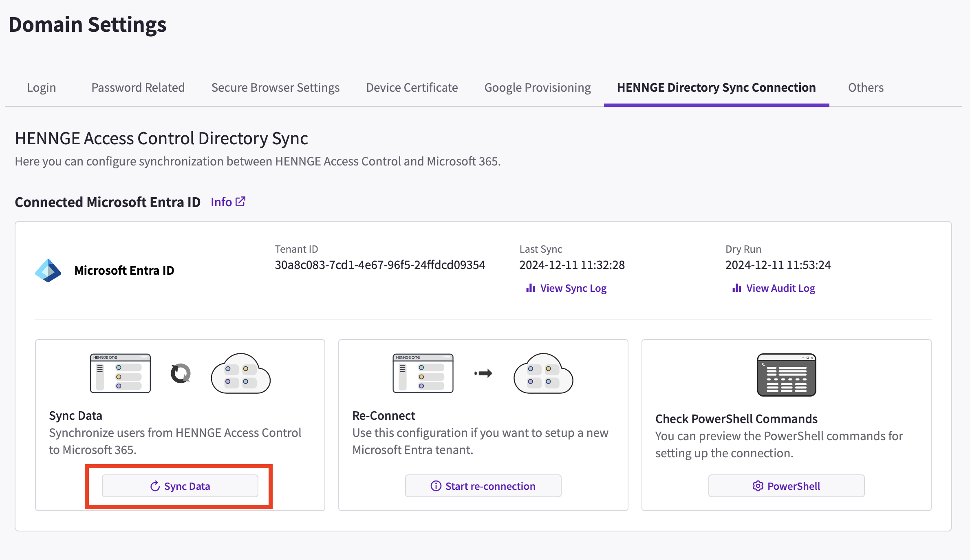Click the Check PowerShell Commands title
The image size is (970, 560).
[736, 419]
